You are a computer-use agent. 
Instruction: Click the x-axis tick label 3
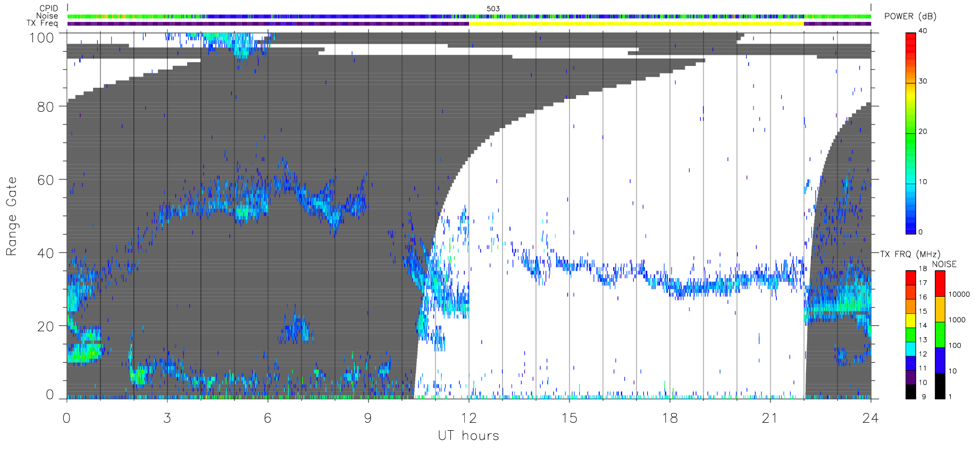coord(167,418)
